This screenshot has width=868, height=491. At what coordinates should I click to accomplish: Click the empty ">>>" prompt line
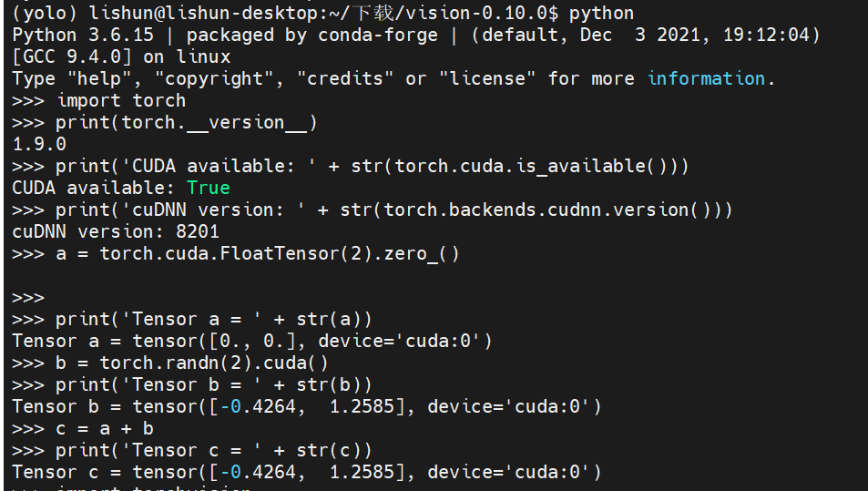point(28,297)
